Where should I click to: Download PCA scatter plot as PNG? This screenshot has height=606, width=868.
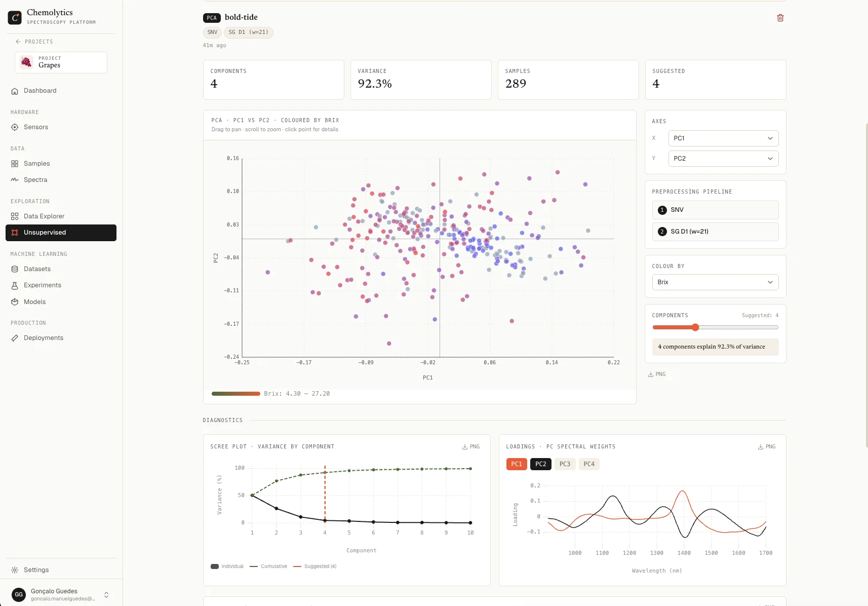click(657, 374)
